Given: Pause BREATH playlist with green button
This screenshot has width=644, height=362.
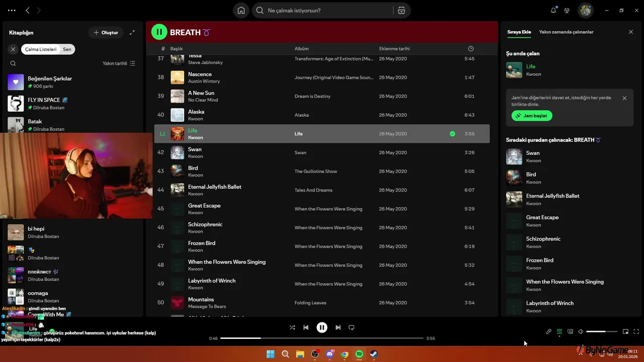Looking at the screenshot, I should coord(159,32).
